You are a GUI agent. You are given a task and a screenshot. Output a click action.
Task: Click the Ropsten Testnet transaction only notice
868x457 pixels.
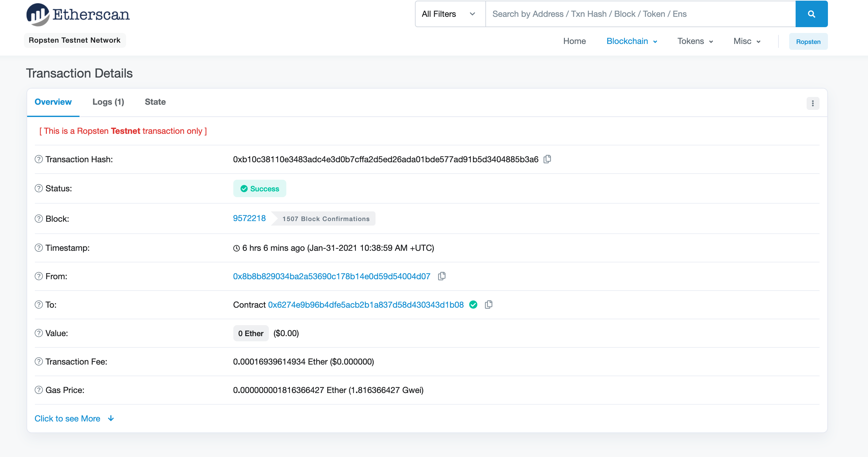coord(123,131)
